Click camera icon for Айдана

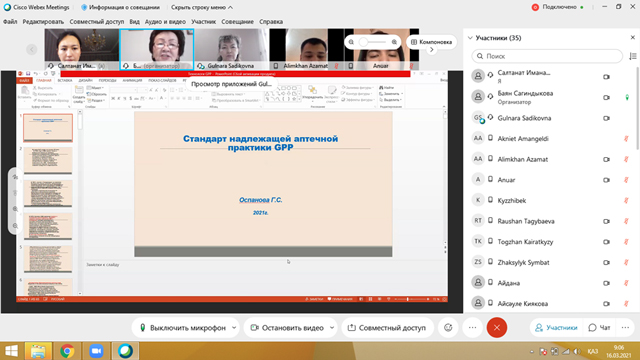[607, 283]
